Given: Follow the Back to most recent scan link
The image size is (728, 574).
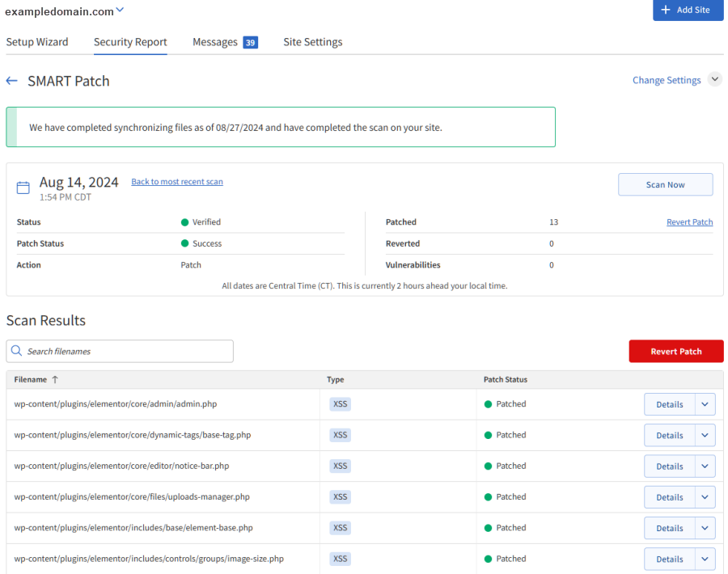Looking at the screenshot, I should (x=177, y=182).
